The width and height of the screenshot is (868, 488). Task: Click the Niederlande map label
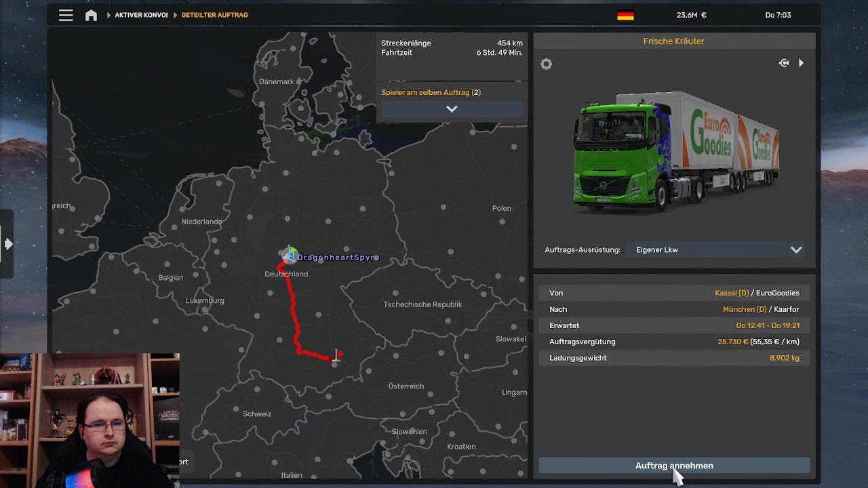(x=201, y=222)
